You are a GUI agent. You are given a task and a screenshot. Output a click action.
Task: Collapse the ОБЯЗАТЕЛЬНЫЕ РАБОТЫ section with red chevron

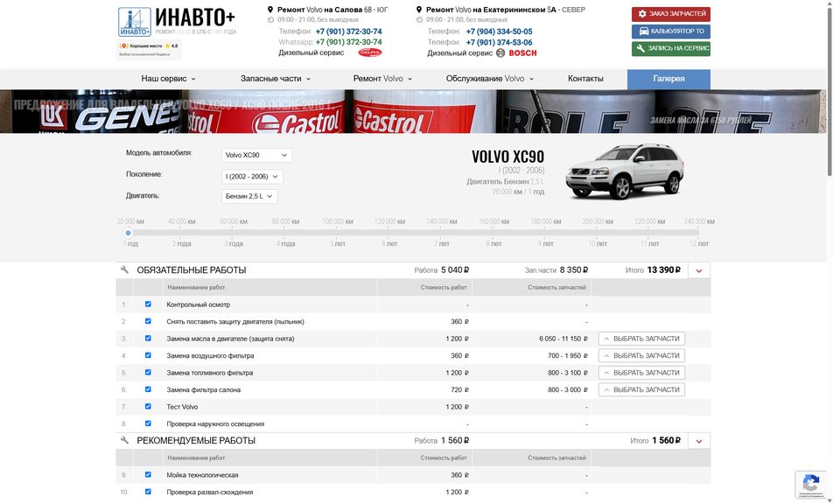pyautogui.click(x=699, y=270)
